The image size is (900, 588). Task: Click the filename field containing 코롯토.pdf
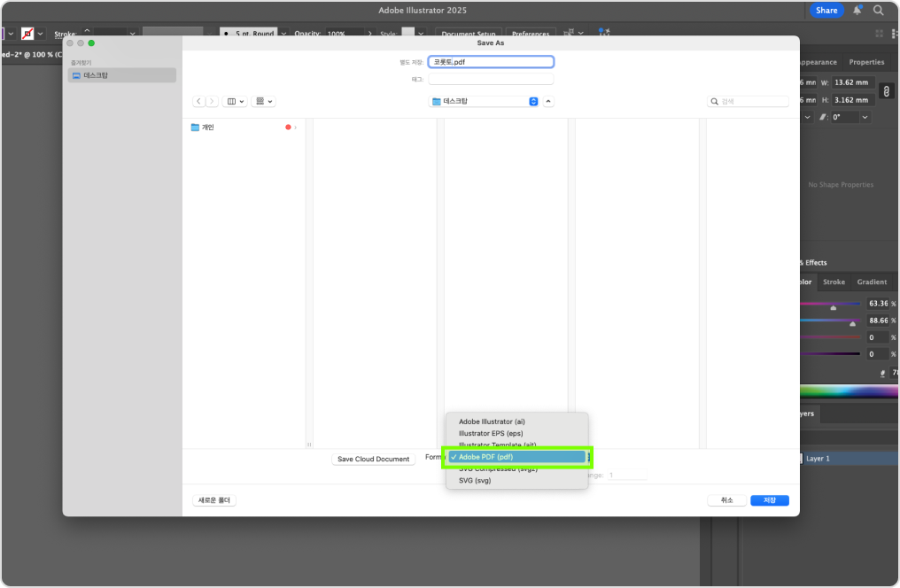(491, 62)
